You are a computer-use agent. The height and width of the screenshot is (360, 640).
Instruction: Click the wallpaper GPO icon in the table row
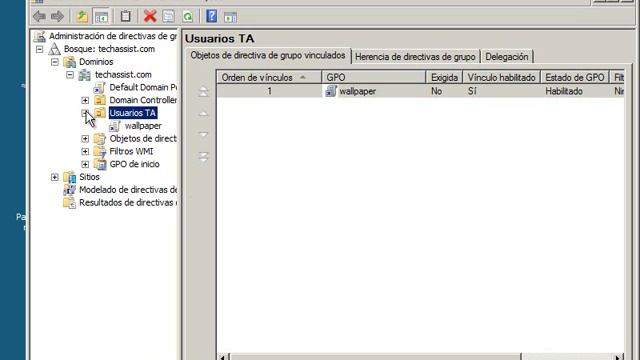click(x=331, y=91)
